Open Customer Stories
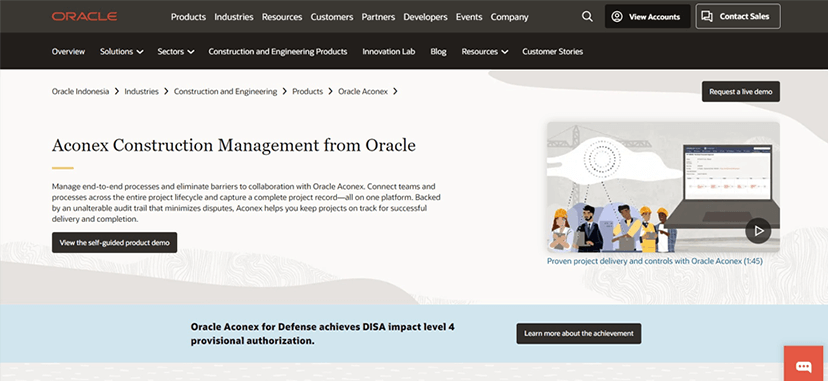Viewport: 828px width, 381px height. [552, 52]
